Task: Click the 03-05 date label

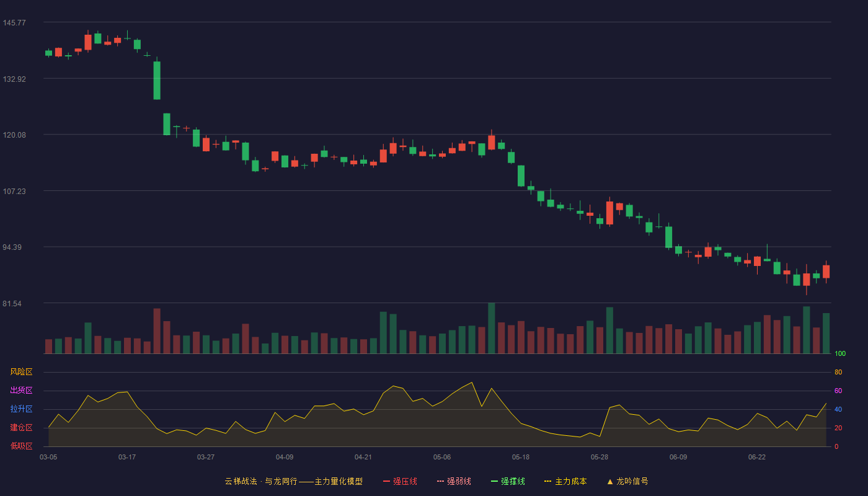Action: click(48, 457)
